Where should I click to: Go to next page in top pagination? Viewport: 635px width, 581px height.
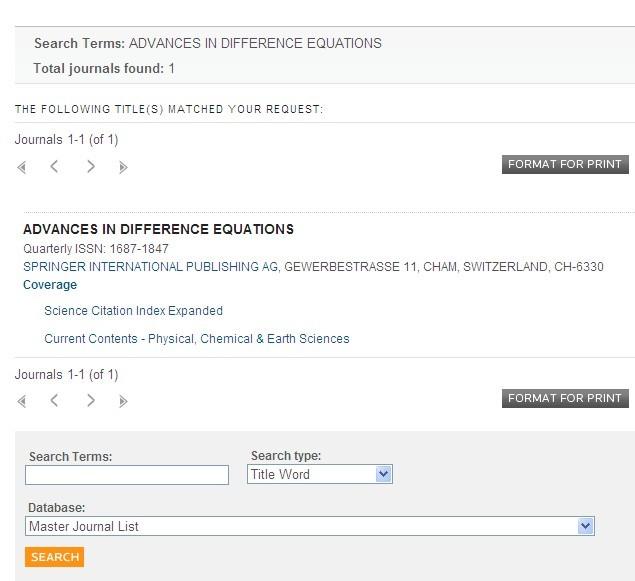coord(91,167)
